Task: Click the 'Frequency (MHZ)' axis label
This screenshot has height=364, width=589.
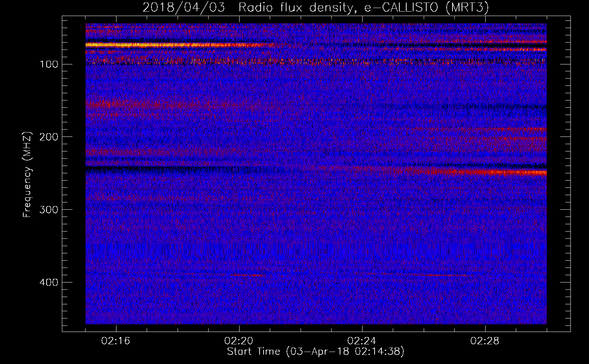Action: [27, 174]
